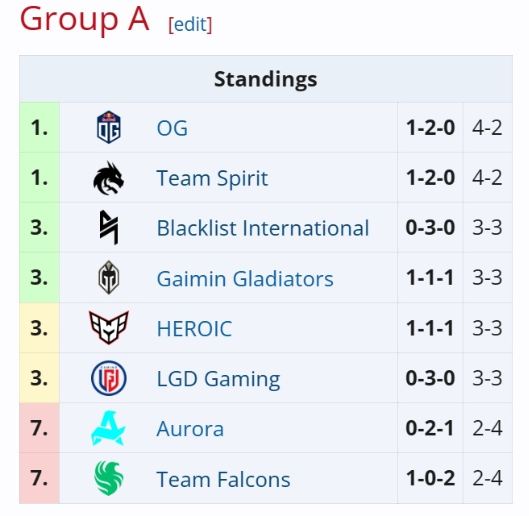Viewport: 529px width, 516px height.
Task: Follow the Aurora team link
Action: [x=190, y=429]
